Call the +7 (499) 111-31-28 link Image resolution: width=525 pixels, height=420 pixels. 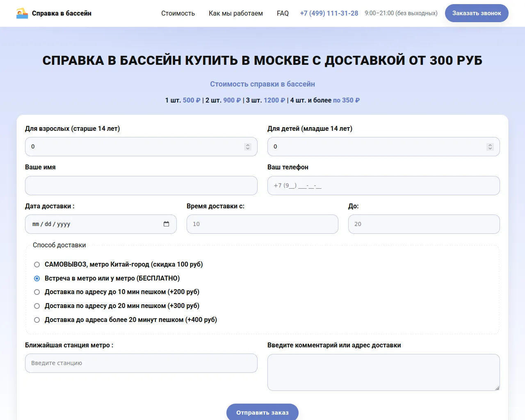tap(329, 13)
